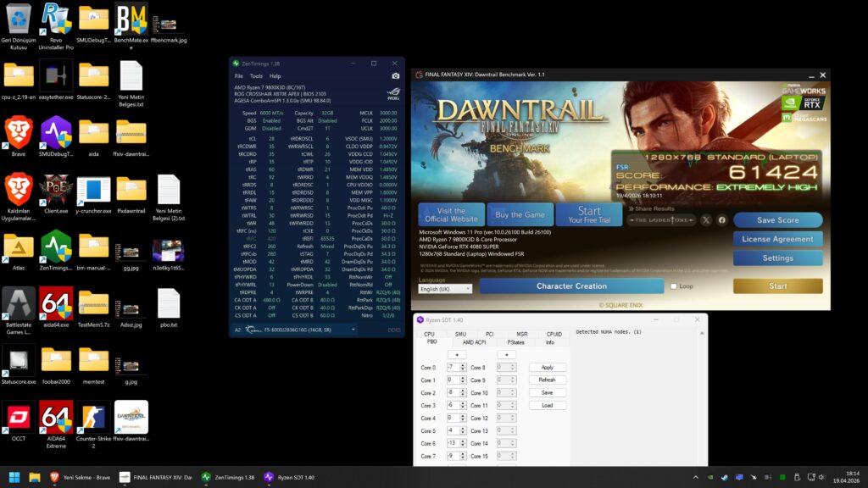
Task: Increase Core 0 offset using its stepper arrow
Action: [x=463, y=365]
